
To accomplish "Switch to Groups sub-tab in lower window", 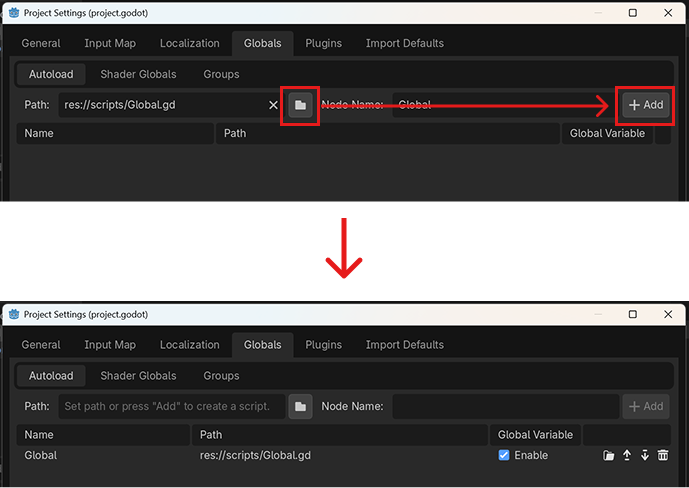I will (x=221, y=376).
